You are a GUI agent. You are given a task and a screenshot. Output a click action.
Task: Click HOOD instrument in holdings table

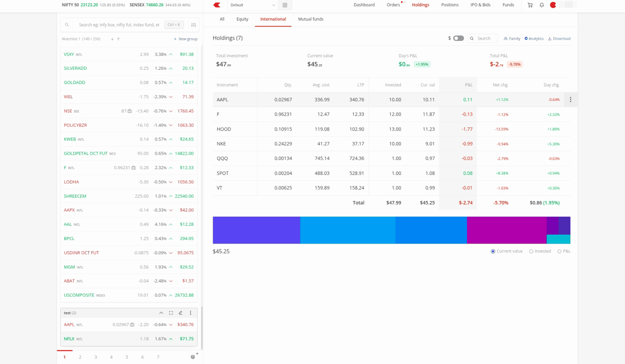224,129
